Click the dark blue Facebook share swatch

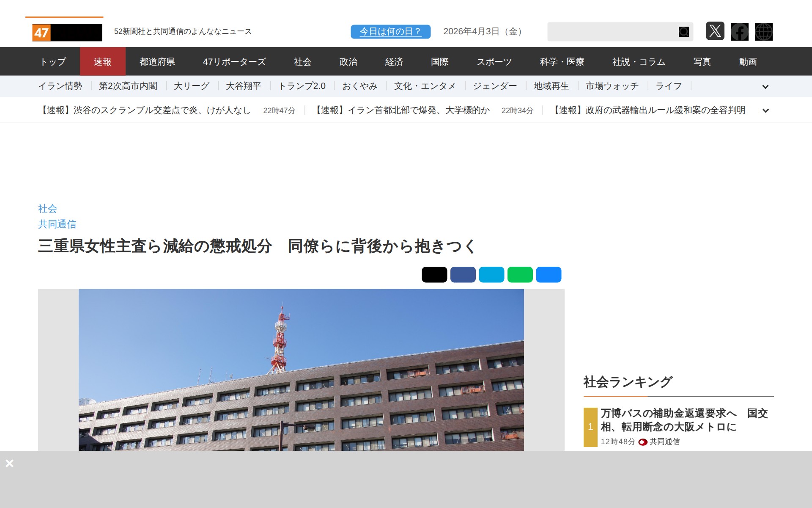coord(463,274)
